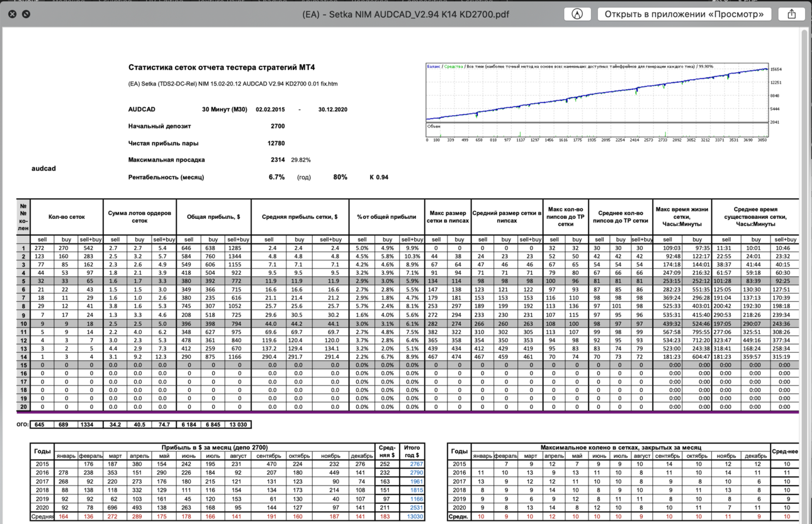Click the drawdown percentage '29.82%'
This screenshot has height=524, width=812.
tap(301, 160)
